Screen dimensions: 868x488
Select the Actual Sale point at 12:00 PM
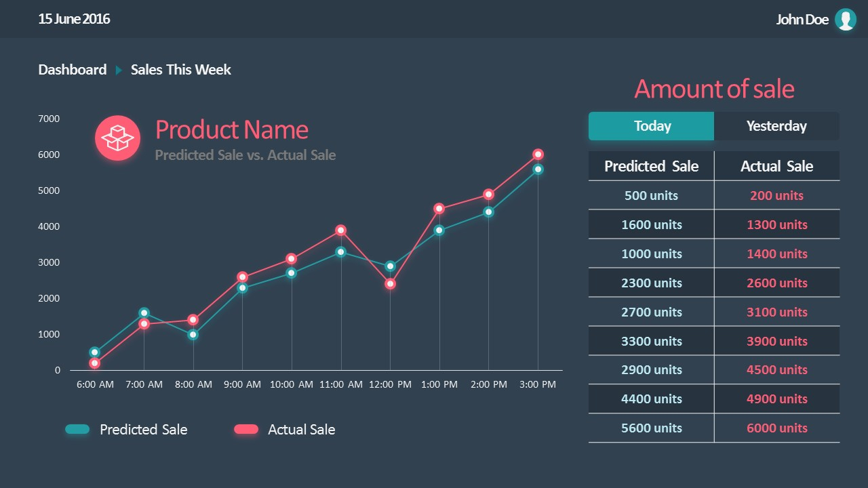390,284
